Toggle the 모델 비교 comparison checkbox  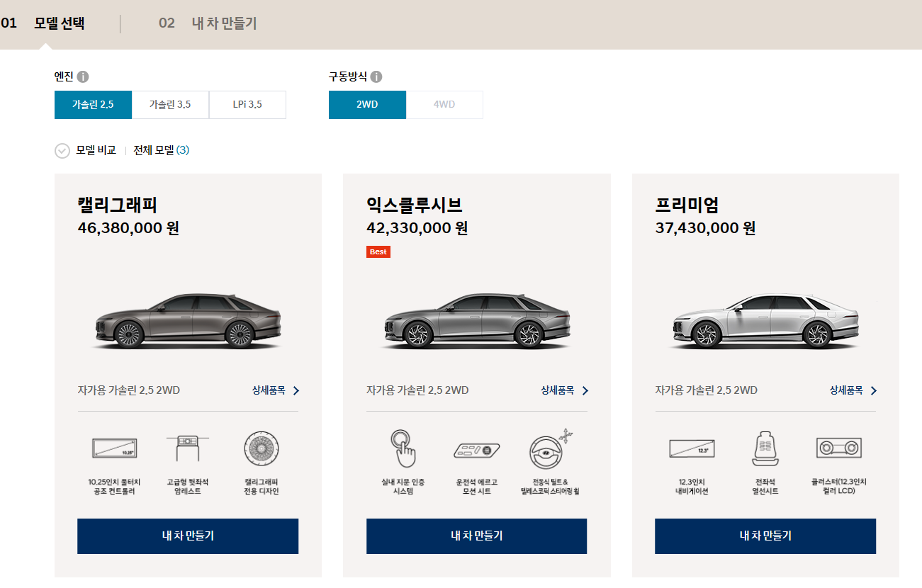pos(62,151)
